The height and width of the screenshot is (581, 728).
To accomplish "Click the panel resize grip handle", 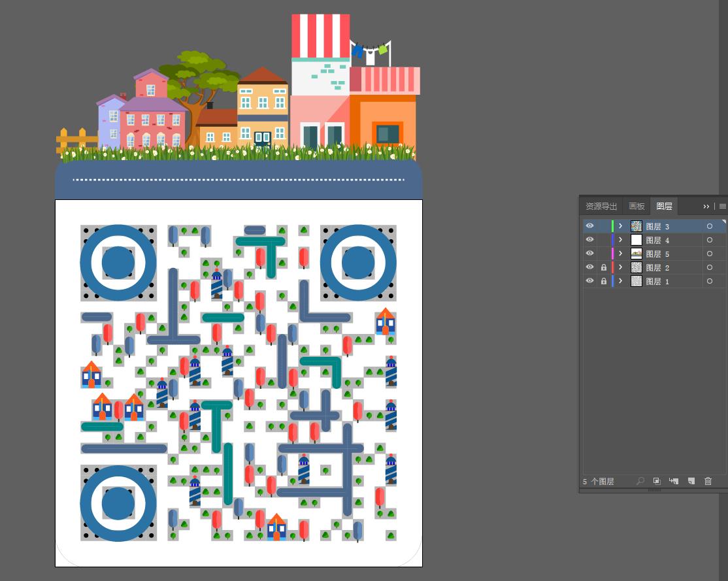I will point(654,490).
